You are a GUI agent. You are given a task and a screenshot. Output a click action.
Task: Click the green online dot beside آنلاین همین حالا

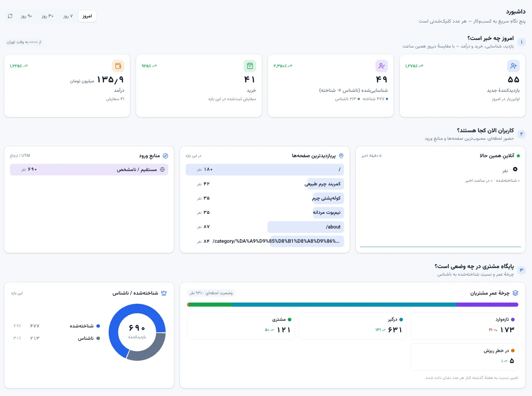[518, 156]
